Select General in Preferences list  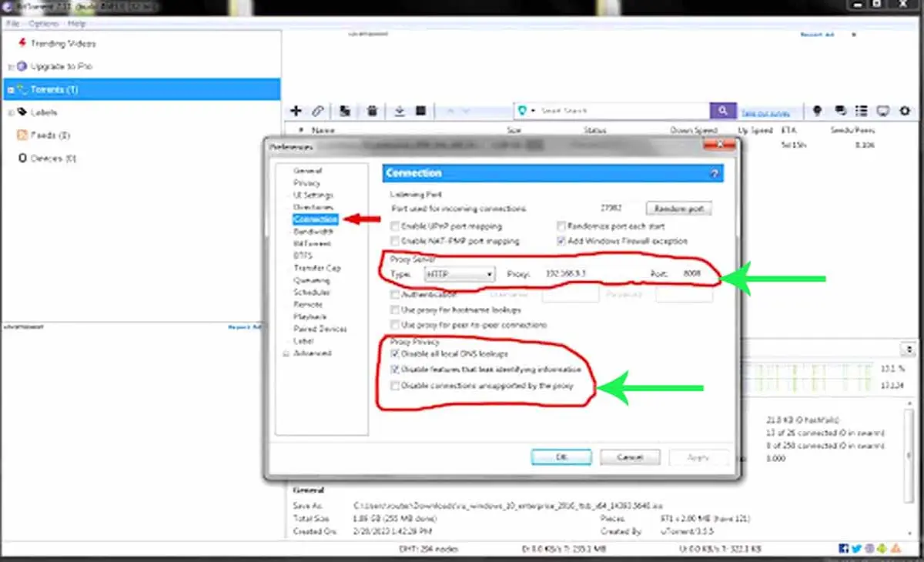click(x=308, y=170)
